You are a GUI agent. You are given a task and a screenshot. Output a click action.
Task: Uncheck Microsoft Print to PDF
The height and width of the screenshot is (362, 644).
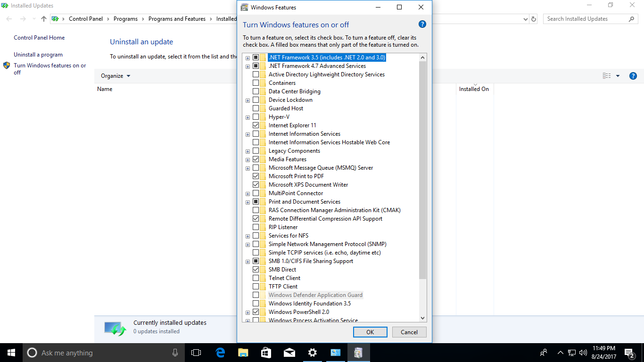[256, 176]
